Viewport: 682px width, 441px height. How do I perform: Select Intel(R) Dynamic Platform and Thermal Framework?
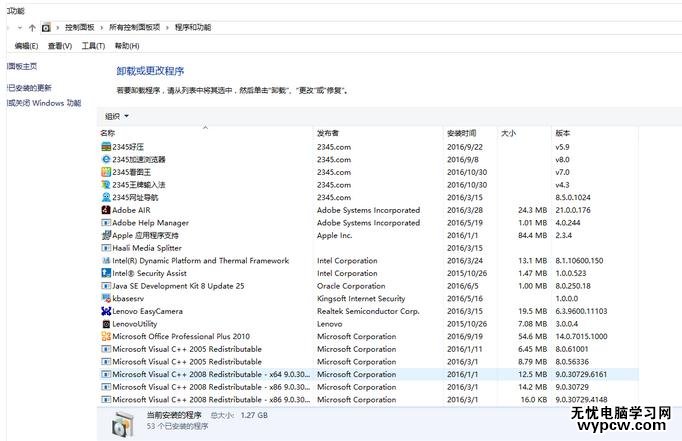[x=201, y=261]
